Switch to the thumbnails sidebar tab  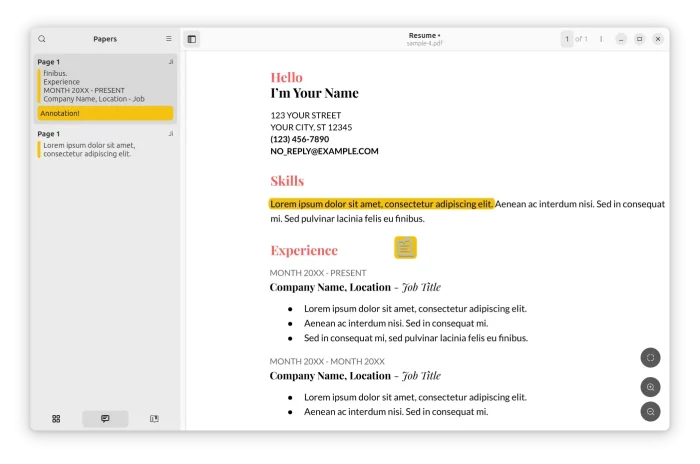click(x=56, y=418)
